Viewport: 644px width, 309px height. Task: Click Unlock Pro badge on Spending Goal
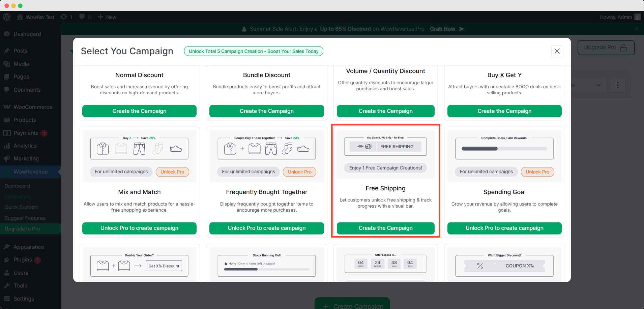(x=537, y=172)
